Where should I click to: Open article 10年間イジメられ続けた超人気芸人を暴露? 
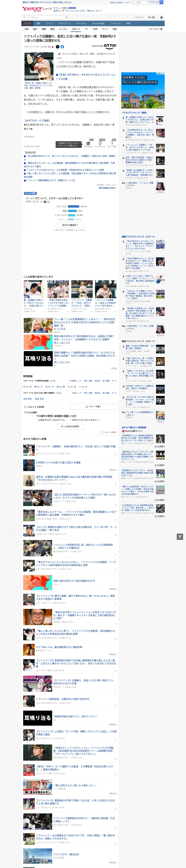point(58,462)
